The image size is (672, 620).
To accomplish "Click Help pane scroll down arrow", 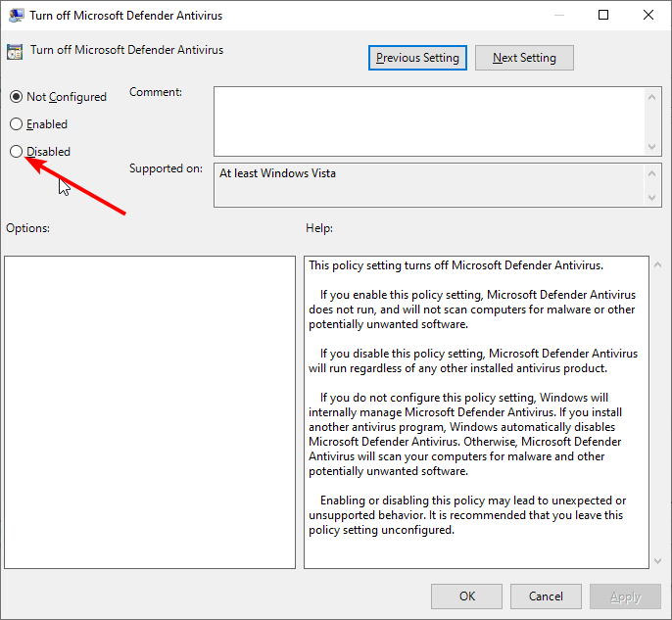I will [x=658, y=561].
